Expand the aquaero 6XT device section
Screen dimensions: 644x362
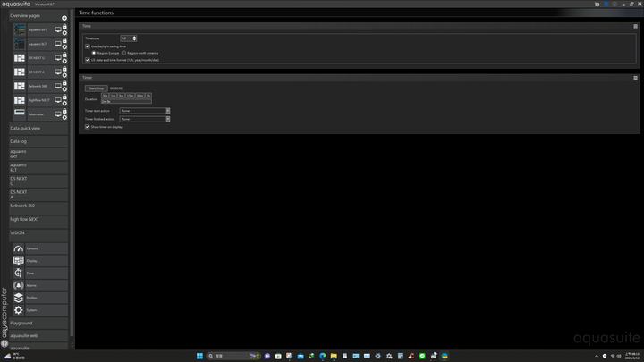(x=38, y=154)
